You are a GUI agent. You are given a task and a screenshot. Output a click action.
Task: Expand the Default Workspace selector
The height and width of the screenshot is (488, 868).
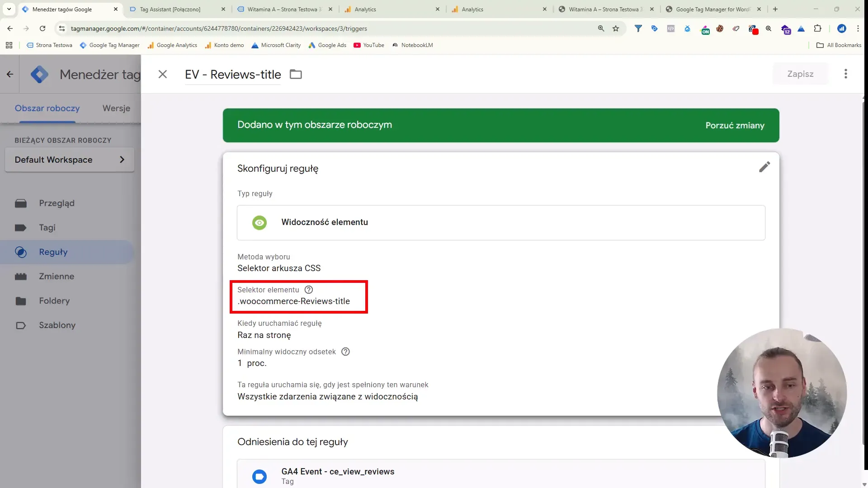point(70,160)
